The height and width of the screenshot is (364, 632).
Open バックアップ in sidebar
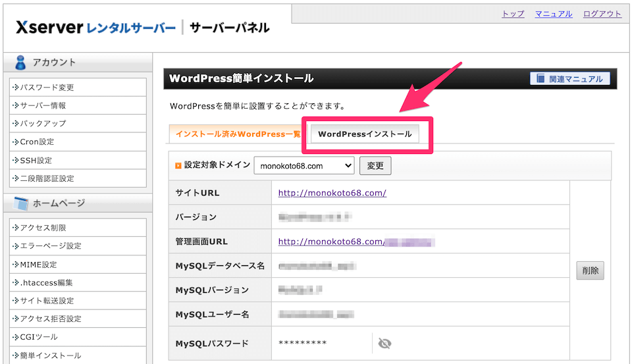point(78,123)
